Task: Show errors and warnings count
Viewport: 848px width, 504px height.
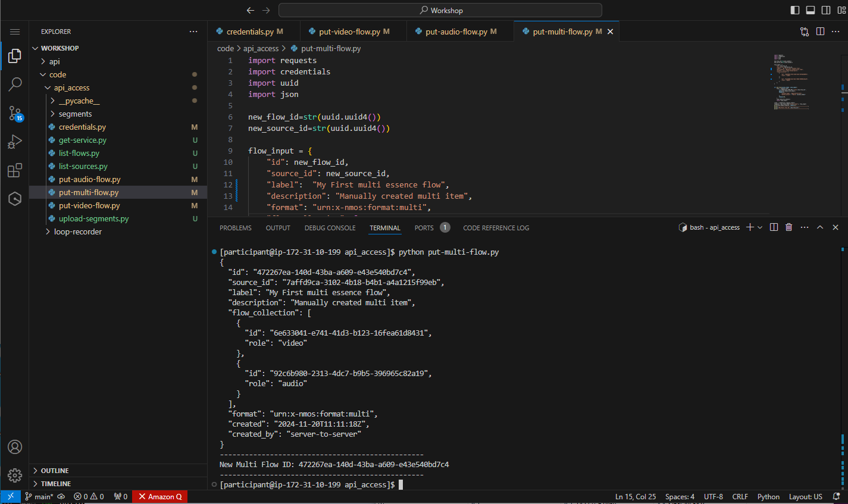Action: click(89, 496)
